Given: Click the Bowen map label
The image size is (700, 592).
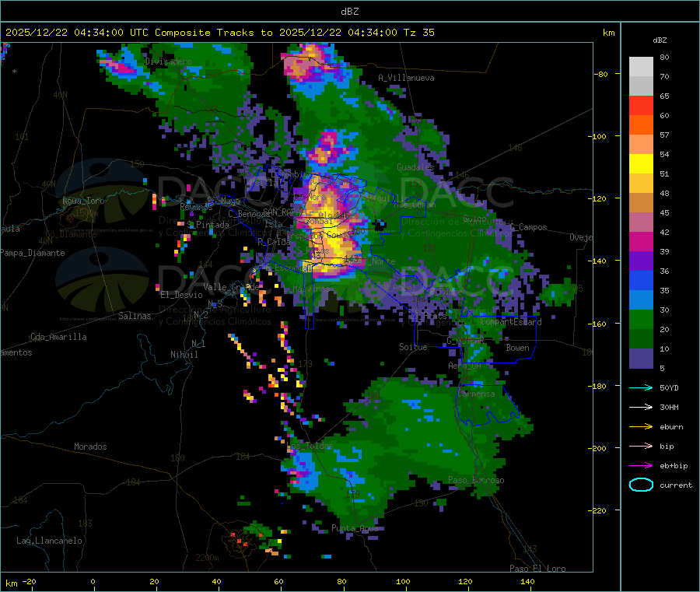Looking at the screenshot, I should point(518,348).
